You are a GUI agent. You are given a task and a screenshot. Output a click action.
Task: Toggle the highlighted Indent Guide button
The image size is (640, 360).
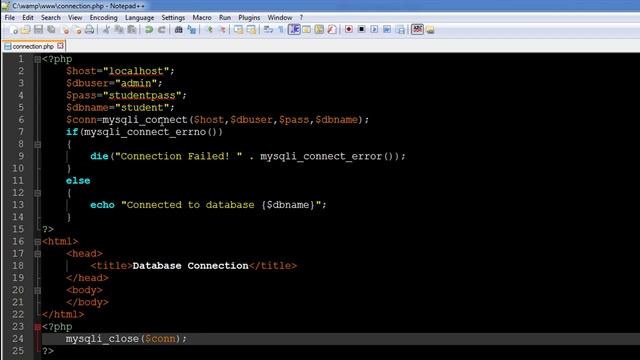pos(294,29)
